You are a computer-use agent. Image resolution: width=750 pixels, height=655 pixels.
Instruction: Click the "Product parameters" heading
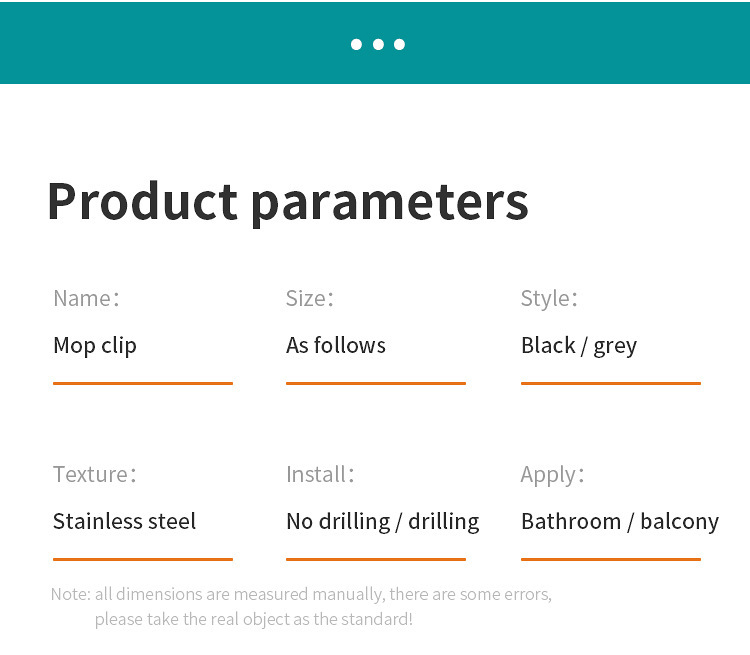pos(288,202)
